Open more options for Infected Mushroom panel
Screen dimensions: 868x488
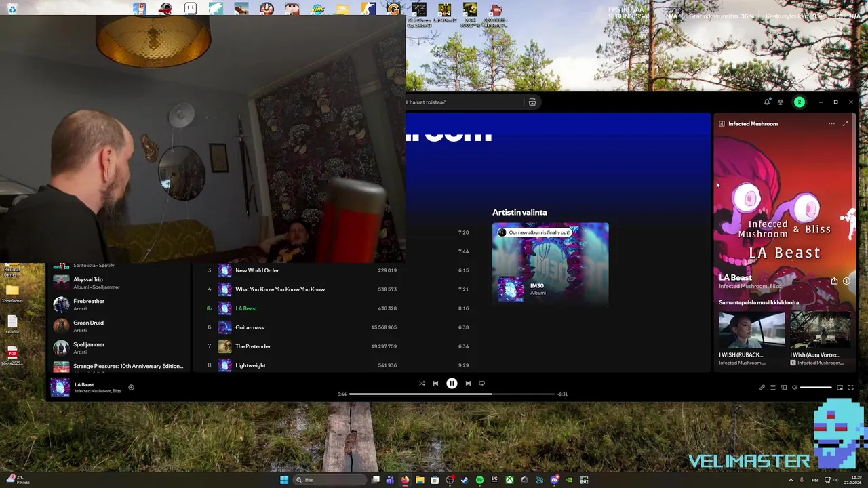click(831, 124)
